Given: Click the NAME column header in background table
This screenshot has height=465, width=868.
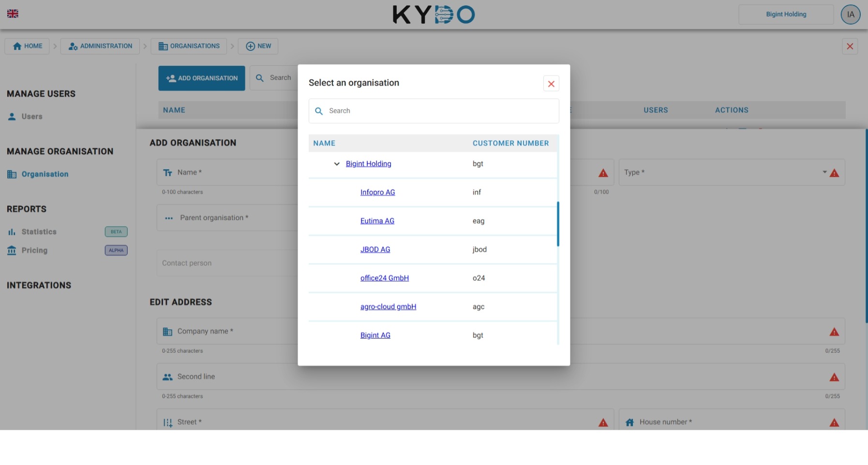Looking at the screenshot, I should 174,110.
